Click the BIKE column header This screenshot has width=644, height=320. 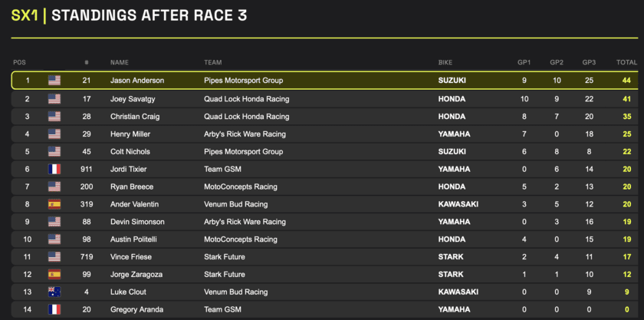[445, 62]
